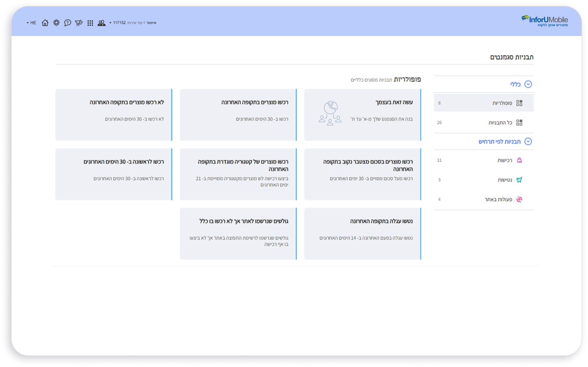Click the contacts people icon in header
Viewport: 588px width, 367px height.
(x=101, y=23)
